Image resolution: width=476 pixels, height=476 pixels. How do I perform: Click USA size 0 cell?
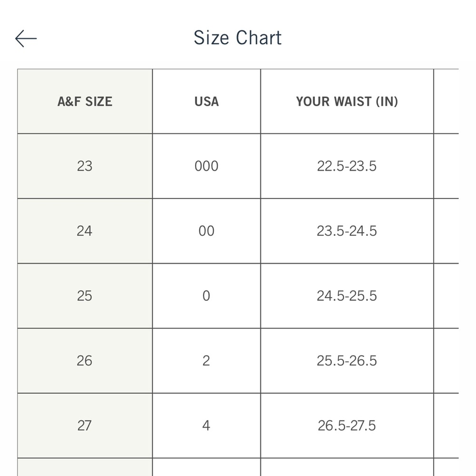tap(207, 296)
